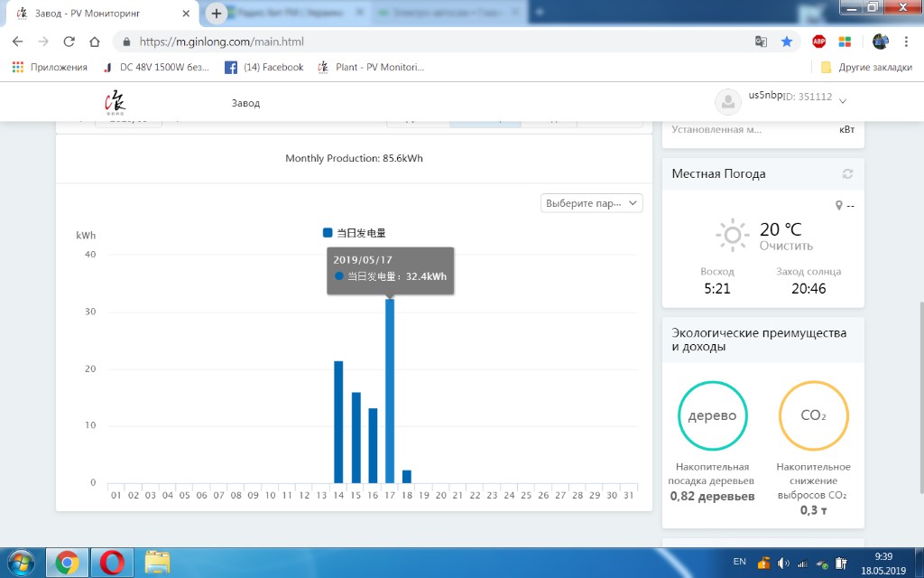Screen dimensions: 924x578
Task: Open Opera from the Windows taskbar
Action: pyautogui.click(x=114, y=562)
